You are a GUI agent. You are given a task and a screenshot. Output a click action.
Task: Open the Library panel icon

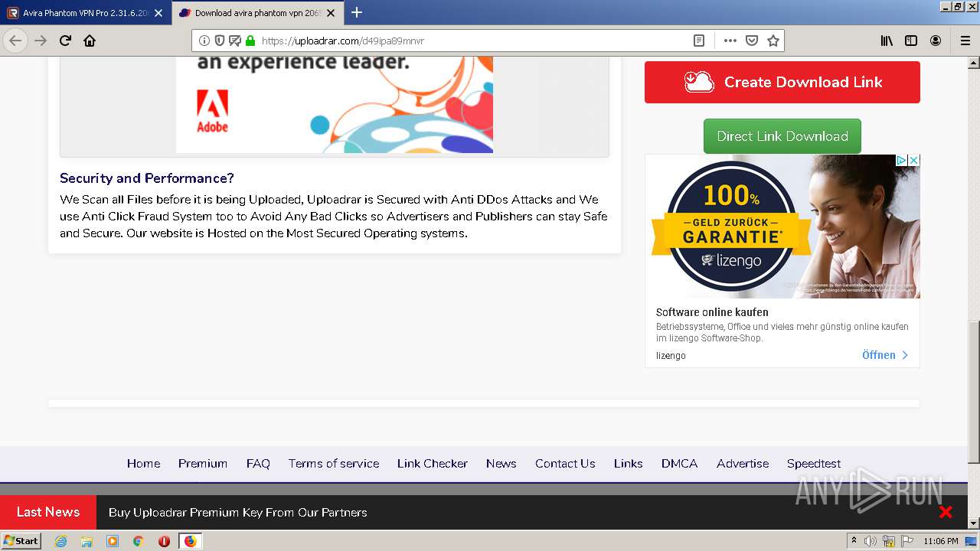tap(887, 41)
